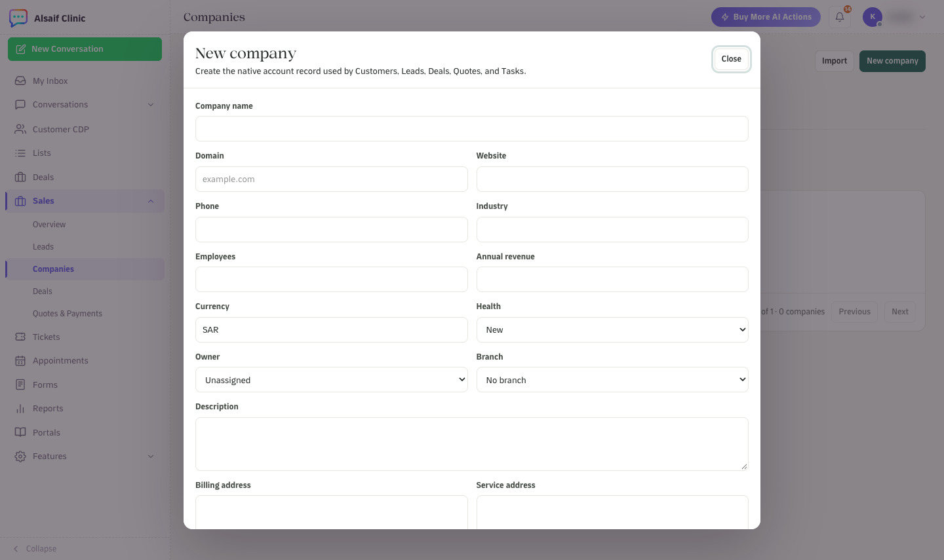Click into the Description text area
Screen dimensions: 944x560
pyautogui.click(x=472, y=444)
